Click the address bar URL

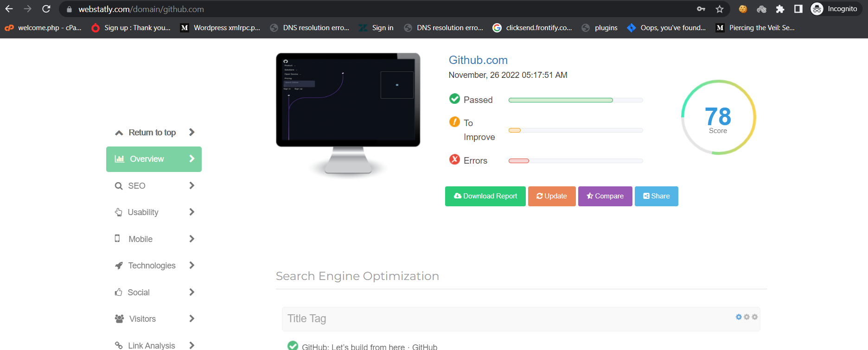click(141, 9)
